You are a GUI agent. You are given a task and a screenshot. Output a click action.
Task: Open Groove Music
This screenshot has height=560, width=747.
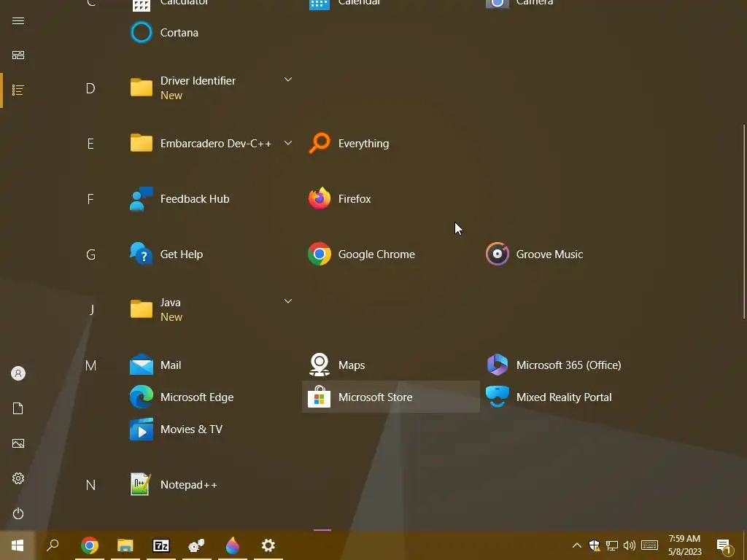(569, 254)
